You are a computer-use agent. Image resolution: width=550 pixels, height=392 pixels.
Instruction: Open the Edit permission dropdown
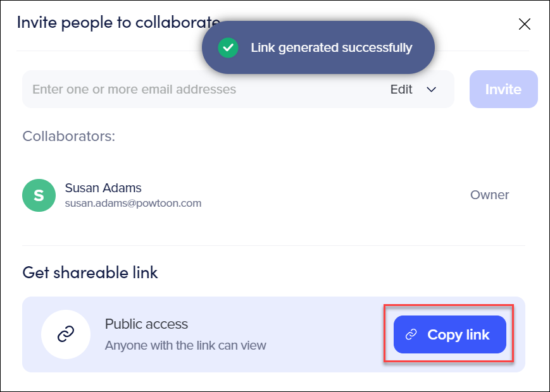pyautogui.click(x=413, y=89)
